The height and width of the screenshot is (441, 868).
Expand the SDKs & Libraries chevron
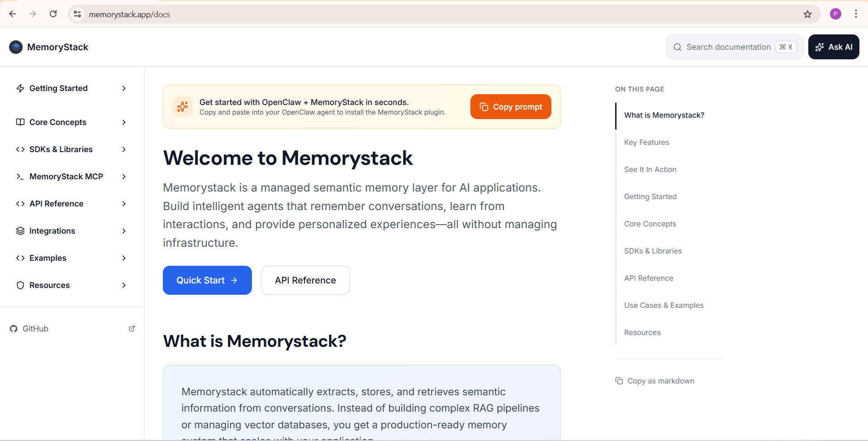point(124,149)
